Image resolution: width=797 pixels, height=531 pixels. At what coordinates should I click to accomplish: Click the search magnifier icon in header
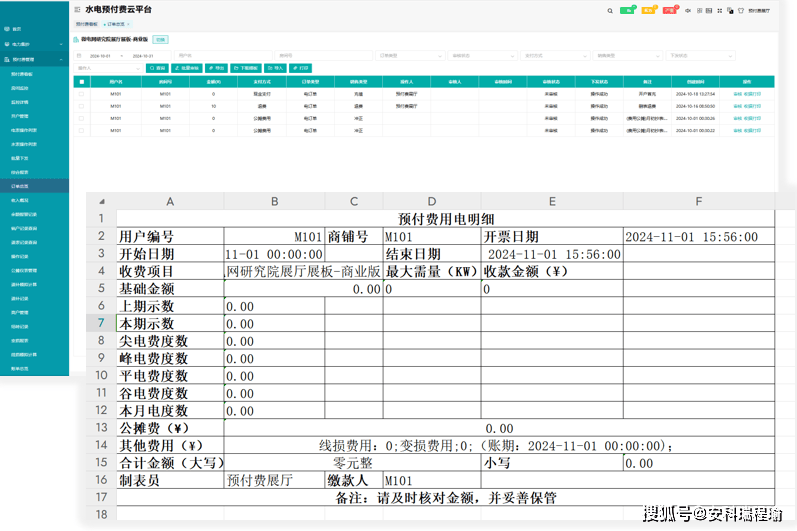(x=610, y=10)
